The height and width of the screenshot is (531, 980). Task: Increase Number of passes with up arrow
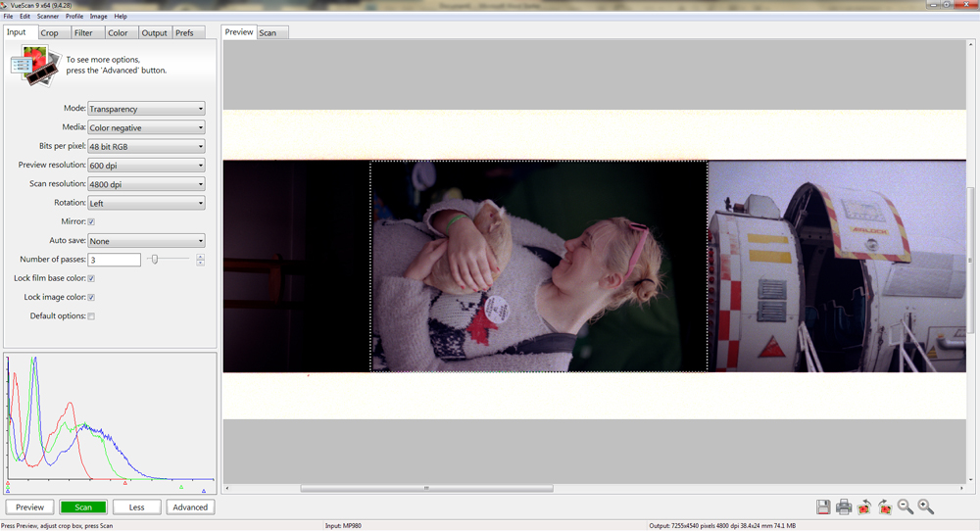pos(200,257)
